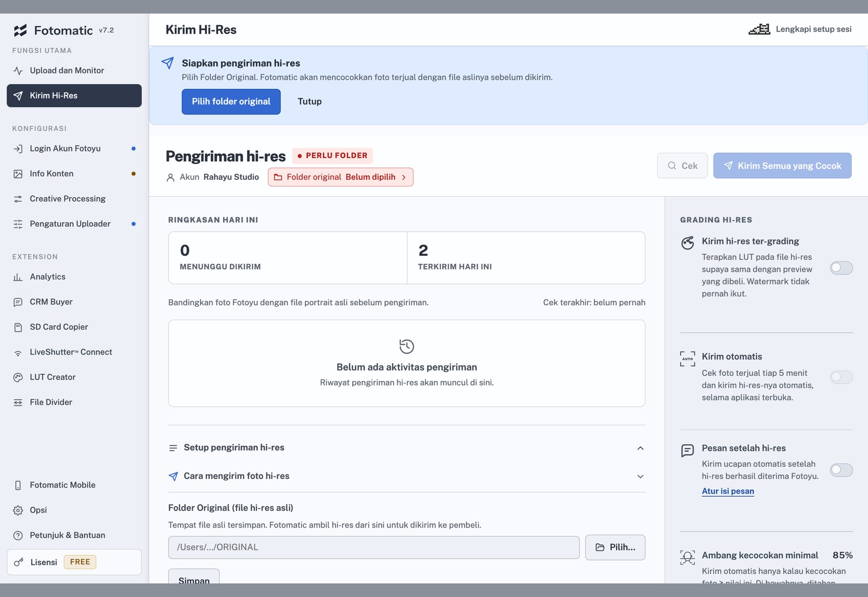Click the history clock icon in empty activity
Image resolution: width=868 pixels, height=597 pixels.
tap(406, 346)
